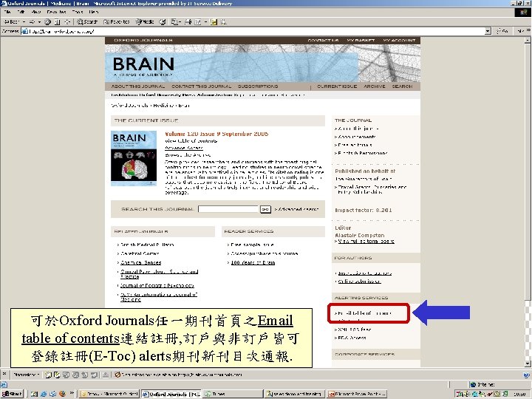Click the Home icon in the toolbar
The height and width of the screenshot is (399, 532).
[x=67, y=21]
